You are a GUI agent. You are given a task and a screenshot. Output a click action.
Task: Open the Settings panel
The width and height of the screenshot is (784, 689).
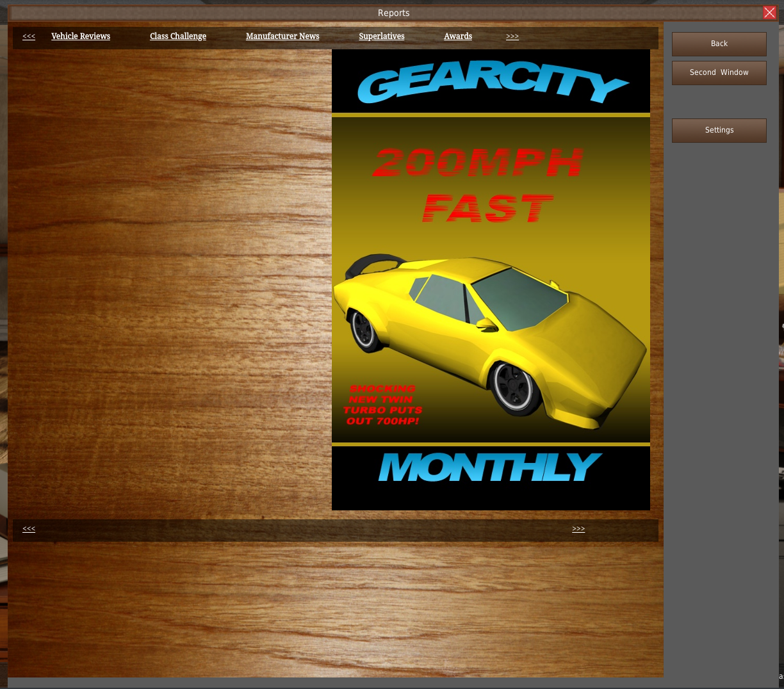coord(719,131)
